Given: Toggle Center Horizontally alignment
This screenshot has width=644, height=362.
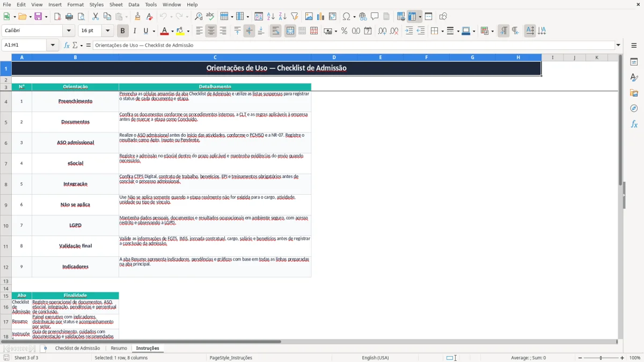Looking at the screenshot, I should 211,31.
